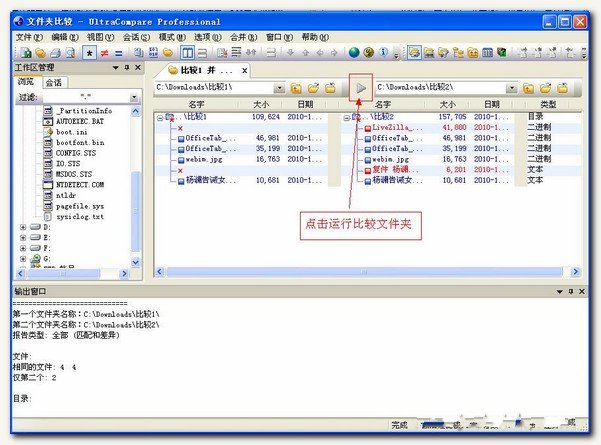This screenshot has height=445, width=601.
Task: Open the 过滤 filter dropdown
Action: tap(134, 97)
